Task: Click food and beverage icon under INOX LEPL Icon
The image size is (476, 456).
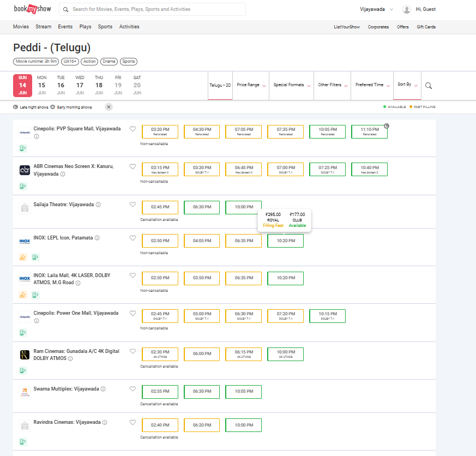Action: pos(23,257)
